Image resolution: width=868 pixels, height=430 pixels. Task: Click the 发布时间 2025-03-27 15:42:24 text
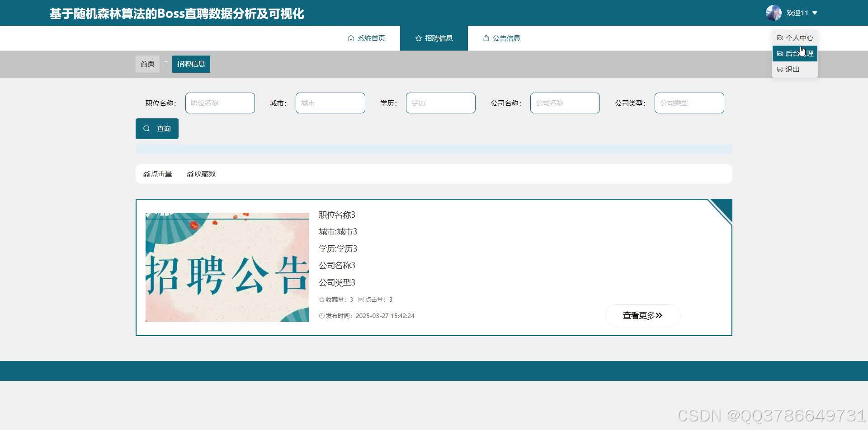(x=370, y=316)
